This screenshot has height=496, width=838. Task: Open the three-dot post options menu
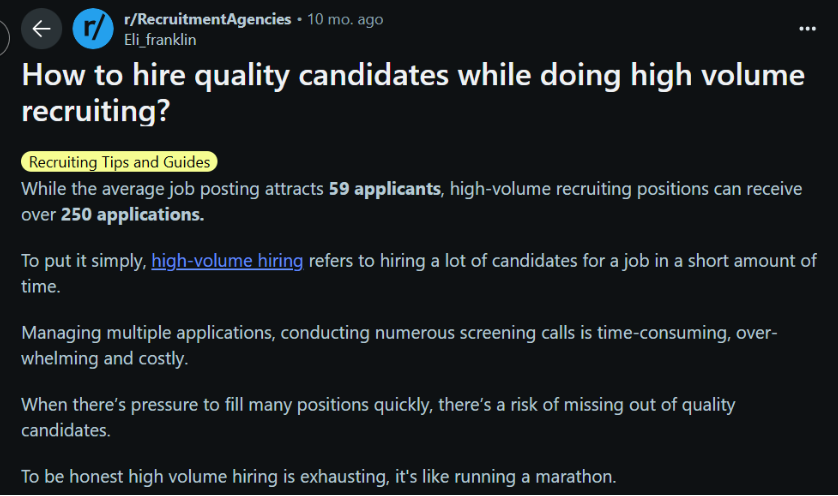(x=807, y=28)
